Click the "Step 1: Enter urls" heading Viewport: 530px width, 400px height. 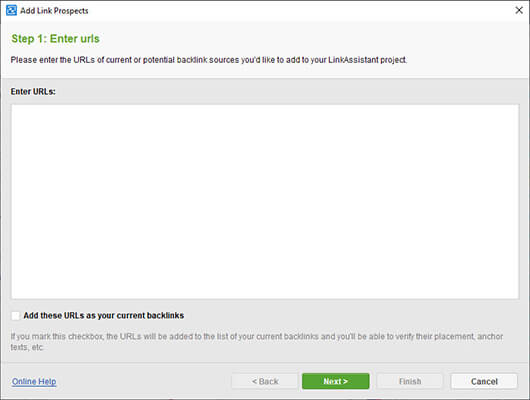(x=55, y=39)
